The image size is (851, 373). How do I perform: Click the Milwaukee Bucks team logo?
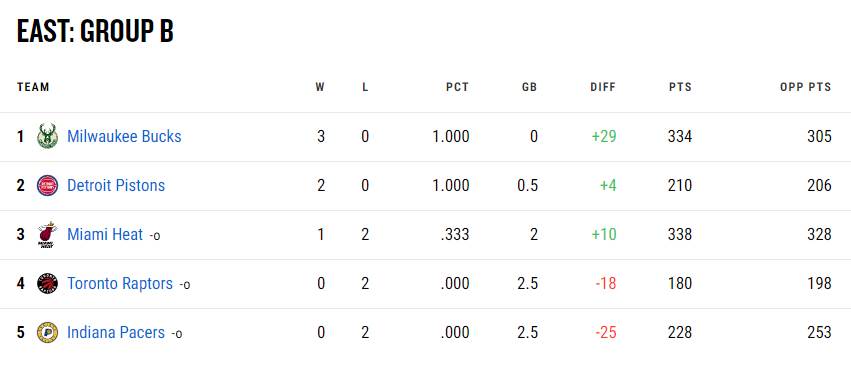[47, 136]
